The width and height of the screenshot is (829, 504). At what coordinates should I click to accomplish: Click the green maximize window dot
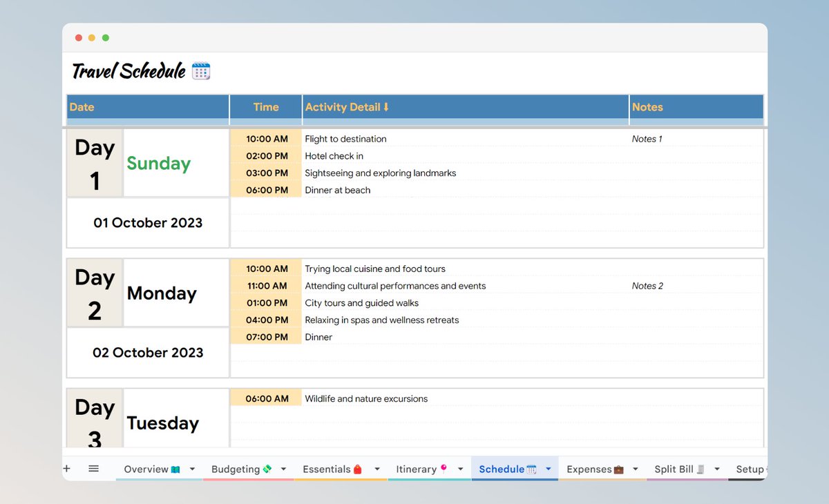[105, 38]
